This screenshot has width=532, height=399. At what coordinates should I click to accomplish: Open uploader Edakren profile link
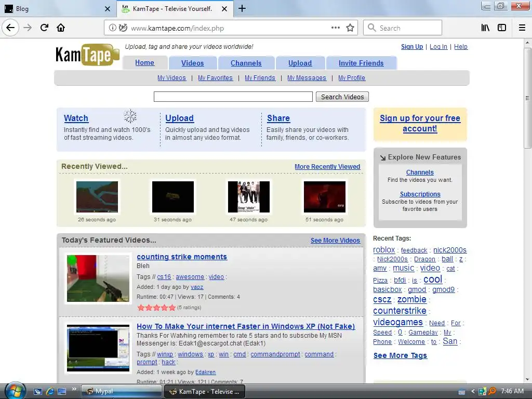click(205, 372)
